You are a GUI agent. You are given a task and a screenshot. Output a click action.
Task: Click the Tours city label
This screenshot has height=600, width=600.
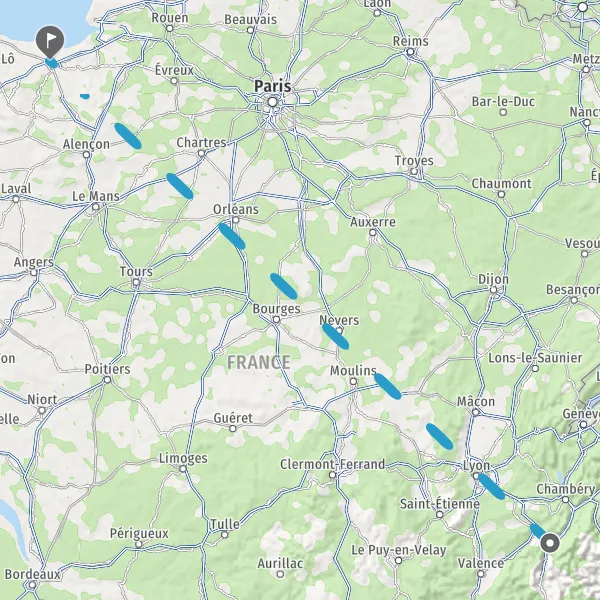pos(136,271)
